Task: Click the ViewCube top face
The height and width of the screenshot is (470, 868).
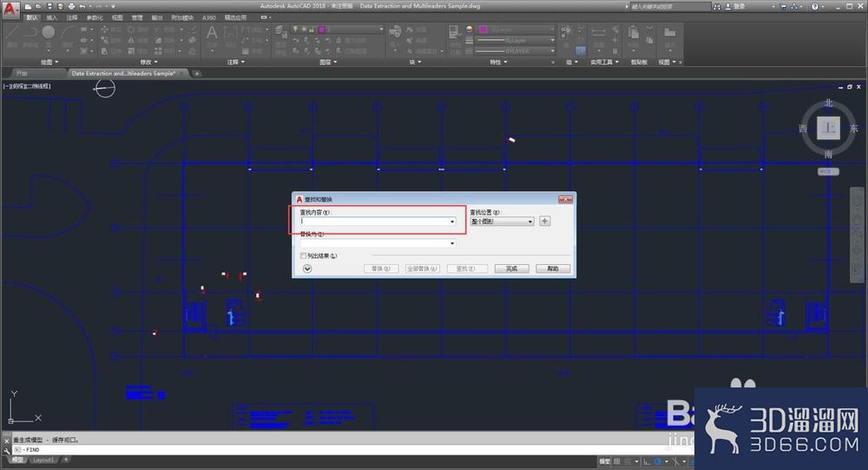Action: pyautogui.click(x=828, y=128)
